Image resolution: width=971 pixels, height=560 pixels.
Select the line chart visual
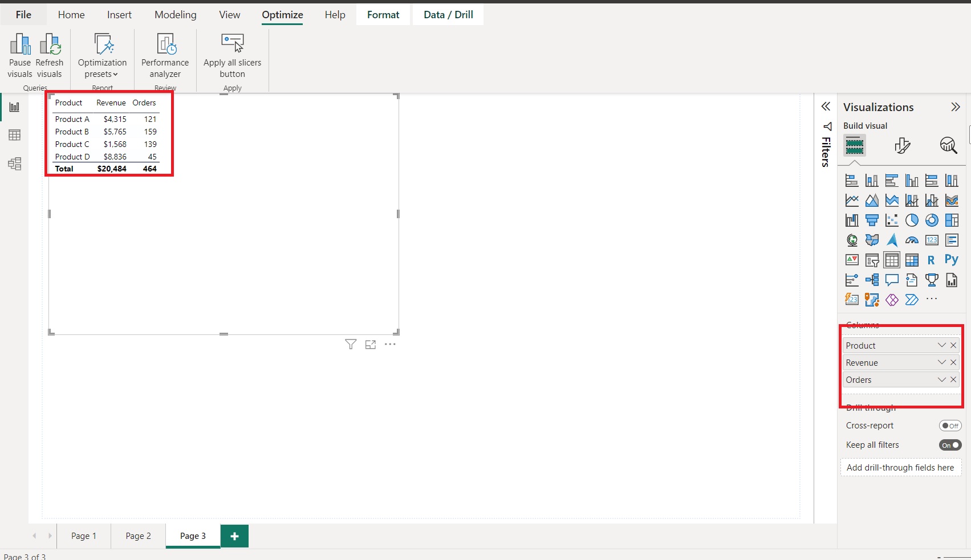[x=852, y=200]
